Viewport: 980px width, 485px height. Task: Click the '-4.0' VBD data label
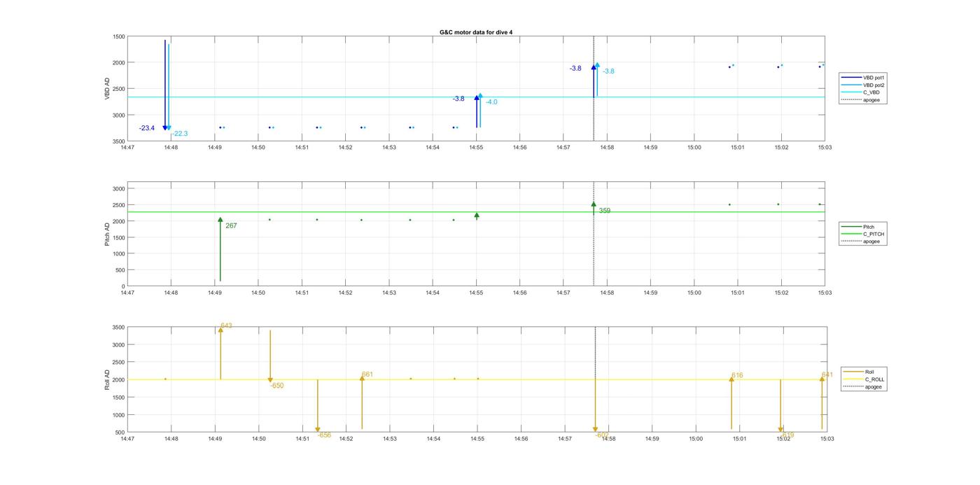pos(491,102)
